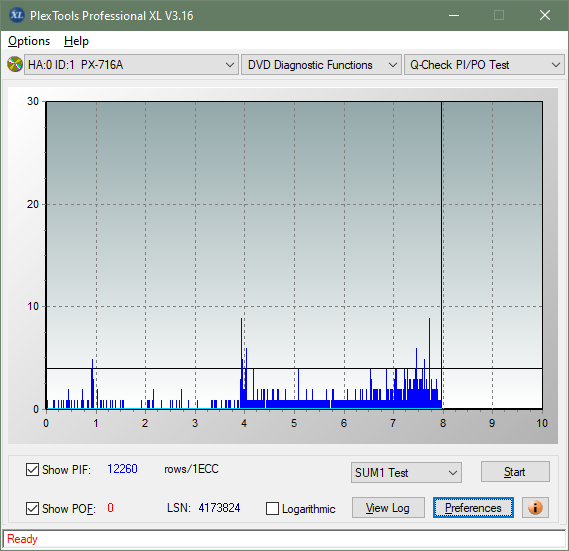569x551 pixels.
Task: Start the test with the Start button
Action: pos(515,472)
